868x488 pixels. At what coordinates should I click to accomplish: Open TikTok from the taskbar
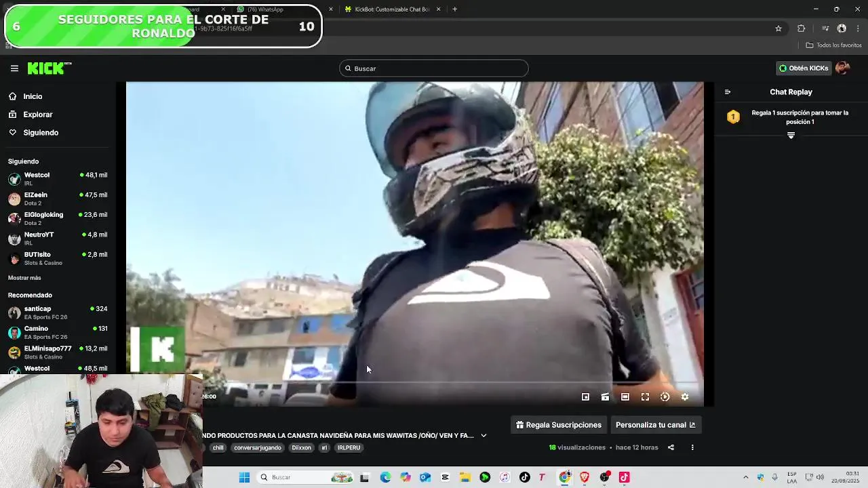[x=524, y=477]
